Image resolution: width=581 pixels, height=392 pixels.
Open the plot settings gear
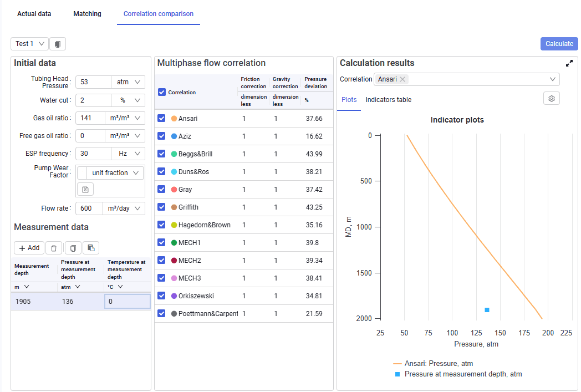tap(552, 99)
